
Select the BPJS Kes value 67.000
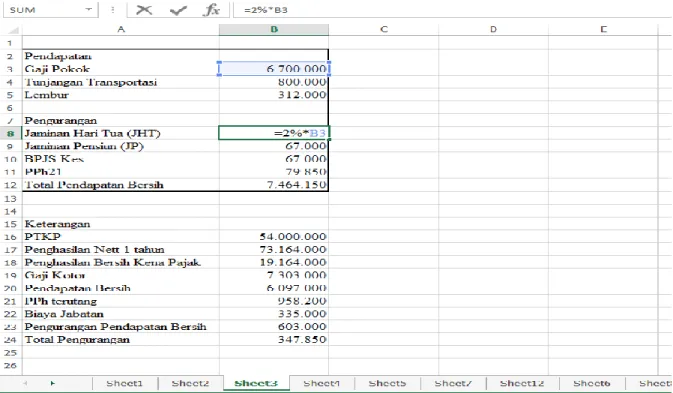tap(274, 159)
